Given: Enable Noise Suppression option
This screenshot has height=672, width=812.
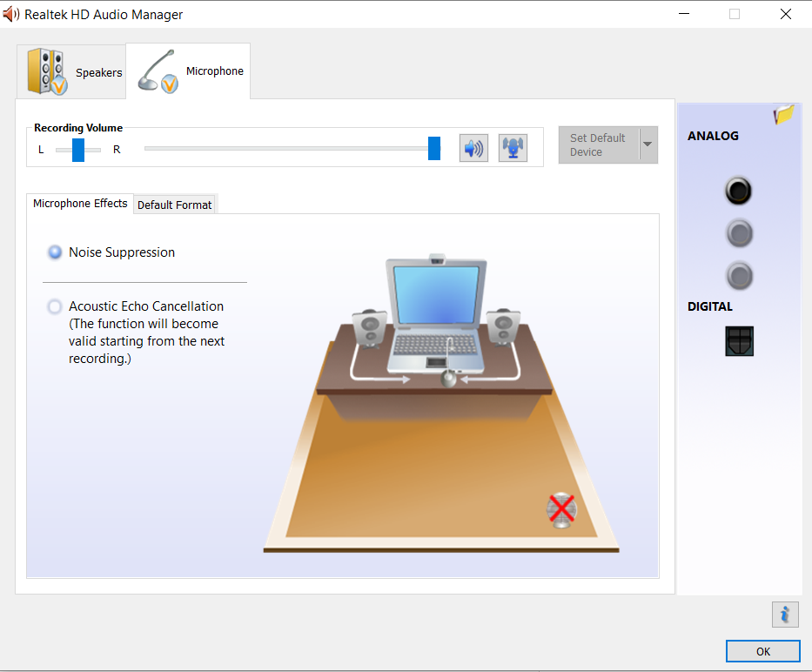Looking at the screenshot, I should coord(56,252).
